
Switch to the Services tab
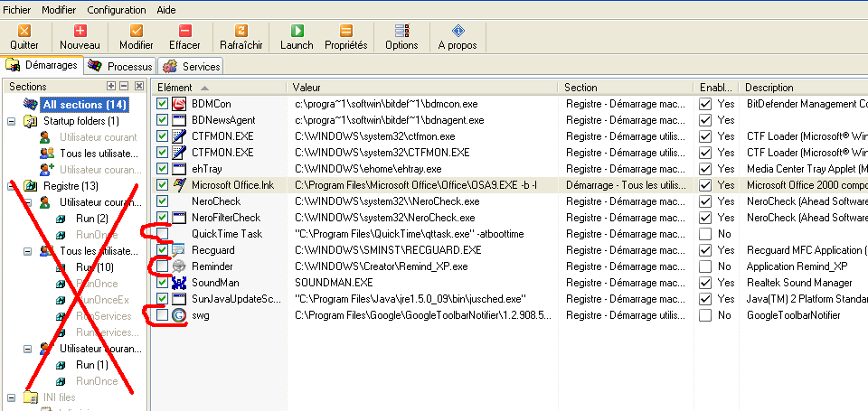191,66
